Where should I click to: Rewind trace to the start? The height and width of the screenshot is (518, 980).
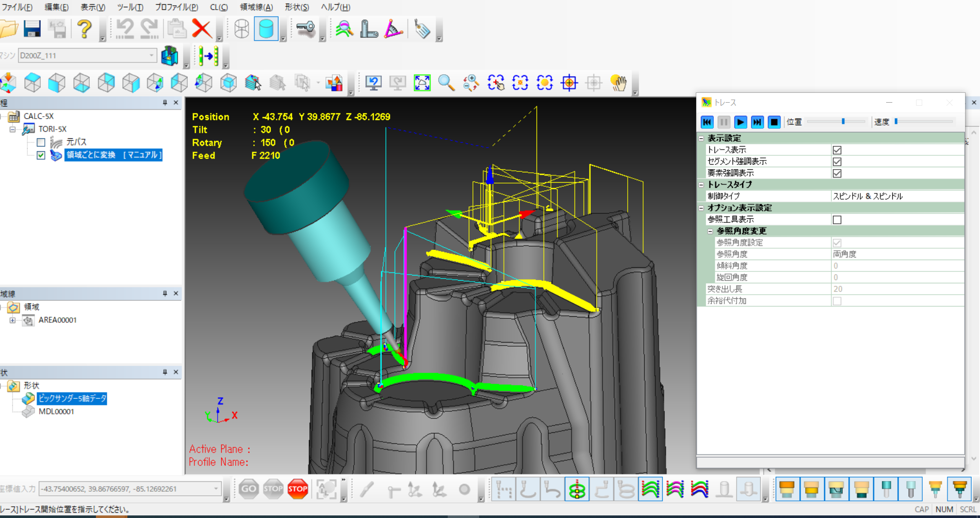[707, 122]
